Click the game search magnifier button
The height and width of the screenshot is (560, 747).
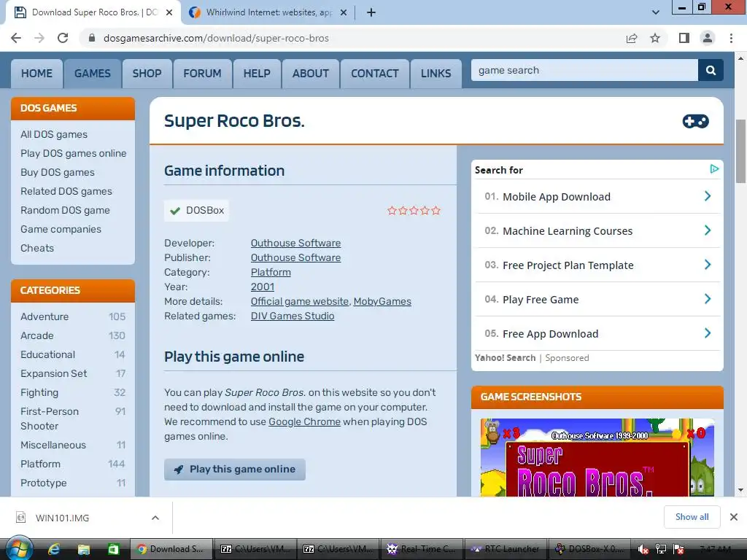point(711,71)
